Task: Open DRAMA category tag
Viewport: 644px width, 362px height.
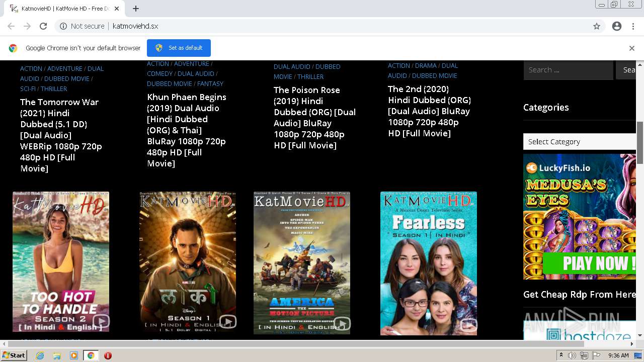Action: coord(426,66)
